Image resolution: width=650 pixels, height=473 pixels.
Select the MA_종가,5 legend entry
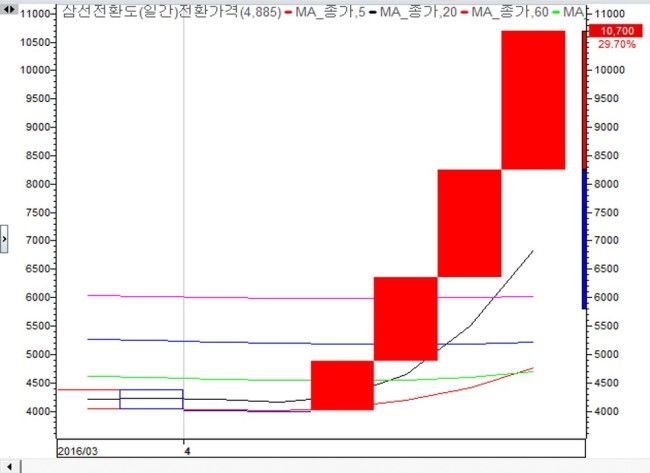[x=325, y=12]
